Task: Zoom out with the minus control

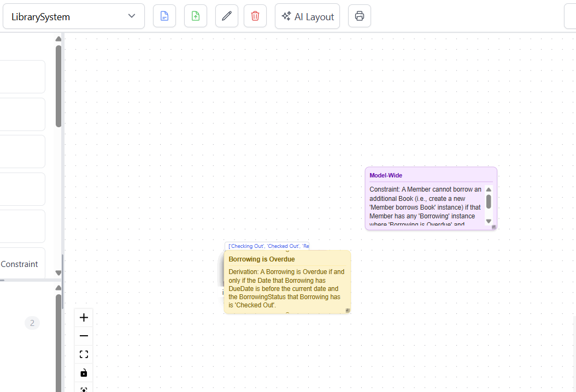Action: (84, 336)
